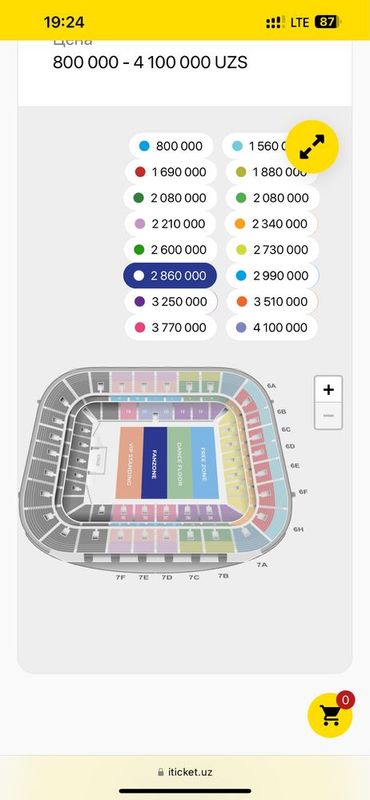Zoom out of the stadium map
Image resolution: width=370 pixels, height=800 pixels.
(x=328, y=416)
